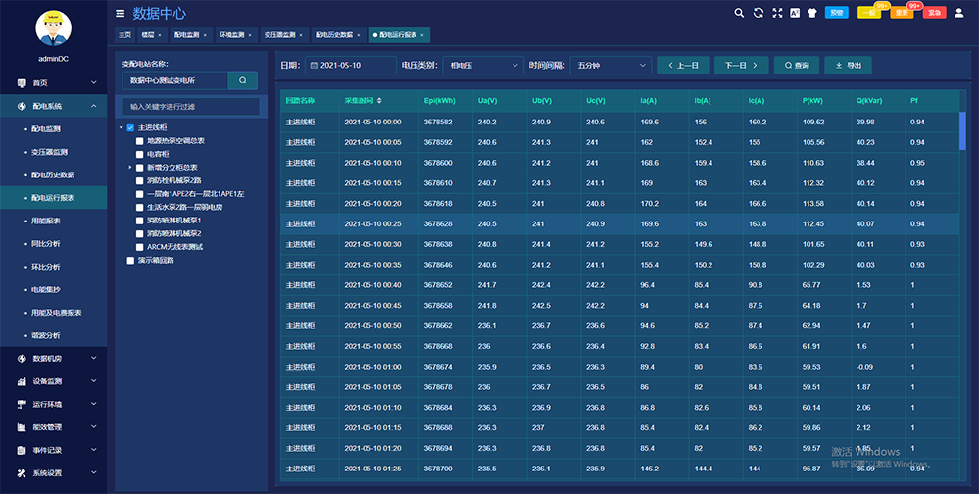Open the 电压类别 dropdown
This screenshot has width=980, height=494.
tap(483, 66)
